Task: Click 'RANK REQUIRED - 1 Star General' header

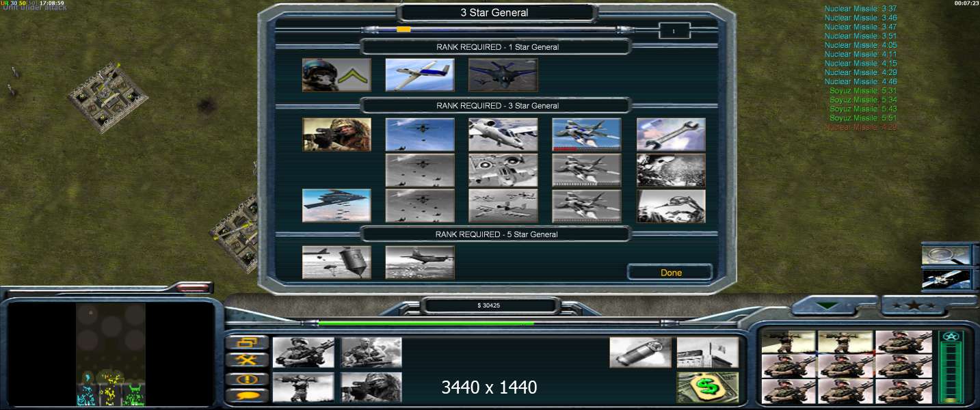Action: pyautogui.click(x=497, y=47)
